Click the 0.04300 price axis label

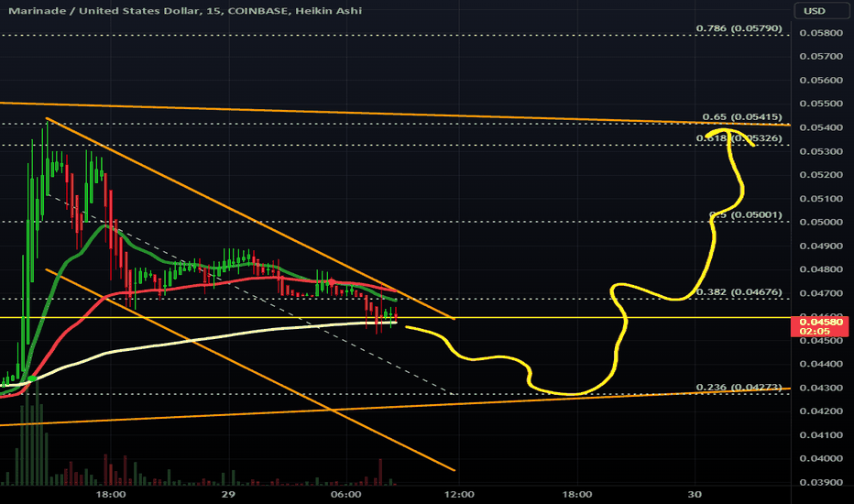pyautogui.click(x=821, y=388)
